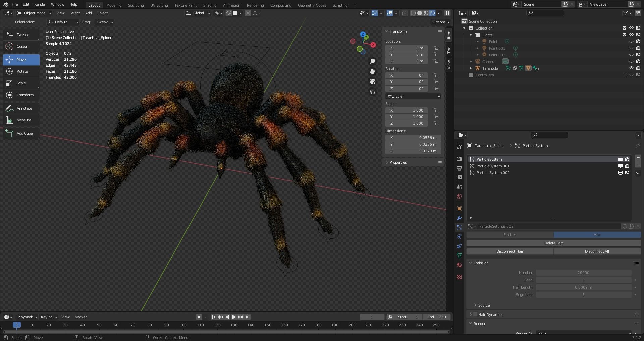Select the Scale tool
The image size is (644, 341).
click(x=21, y=83)
